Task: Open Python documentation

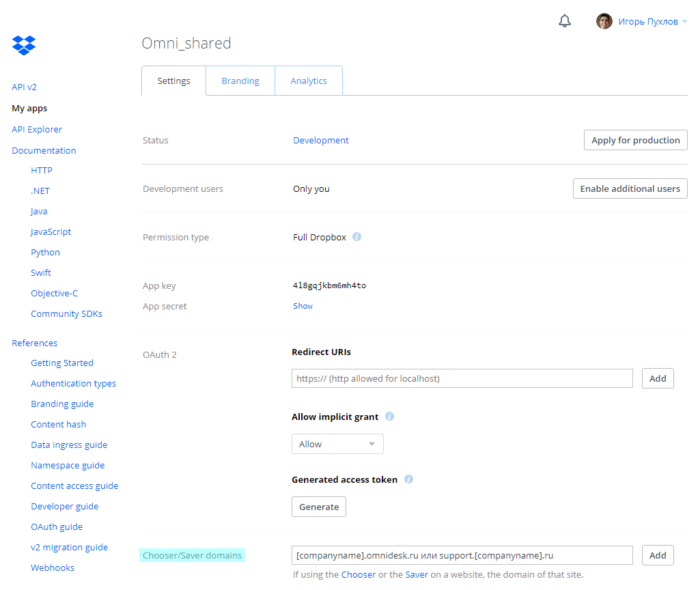Action: pyautogui.click(x=45, y=253)
